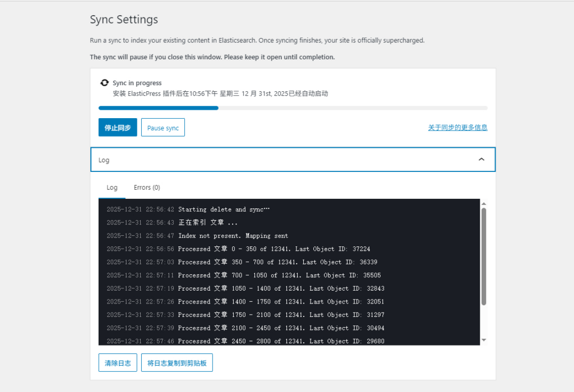The height and width of the screenshot is (392, 574).
Task: Select the Log tab
Action: (112, 187)
